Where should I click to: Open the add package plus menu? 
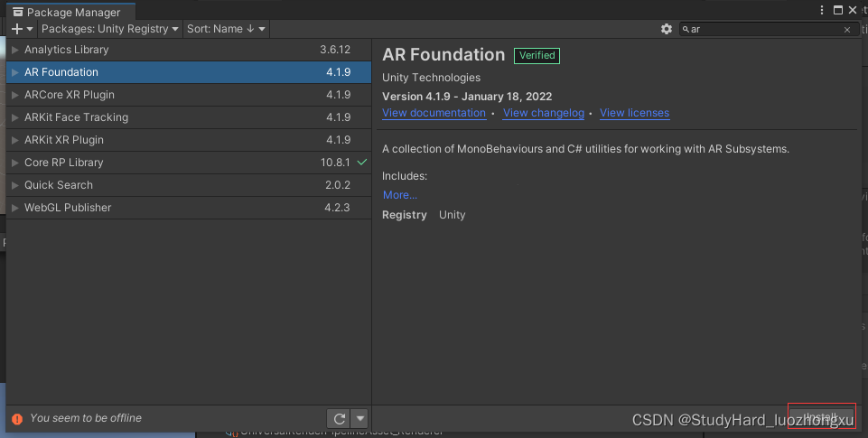pos(23,29)
